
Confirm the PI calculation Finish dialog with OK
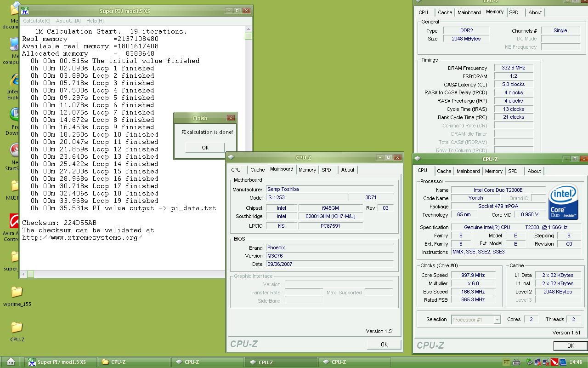(205, 148)
